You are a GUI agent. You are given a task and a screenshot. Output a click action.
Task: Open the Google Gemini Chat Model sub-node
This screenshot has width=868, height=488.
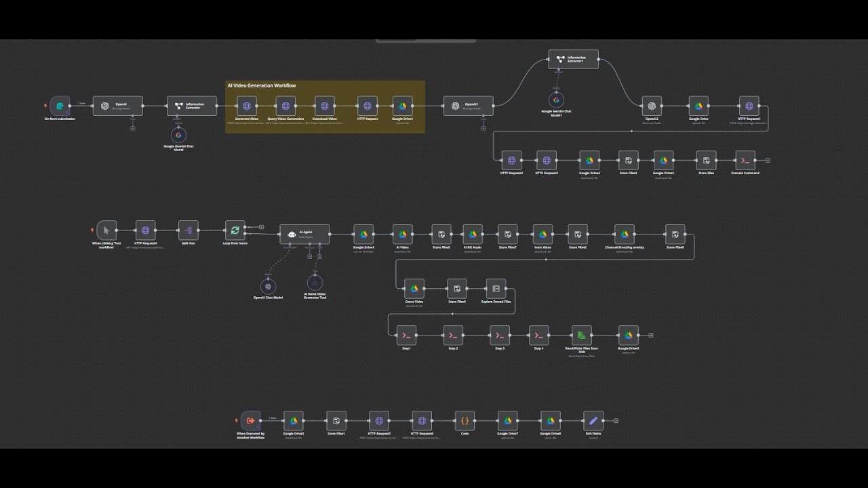(178, 136)
